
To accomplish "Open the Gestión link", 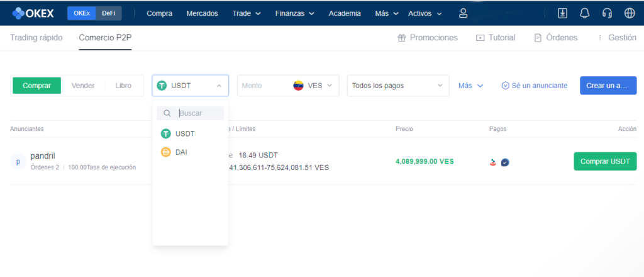I will (x=617, y=38).
